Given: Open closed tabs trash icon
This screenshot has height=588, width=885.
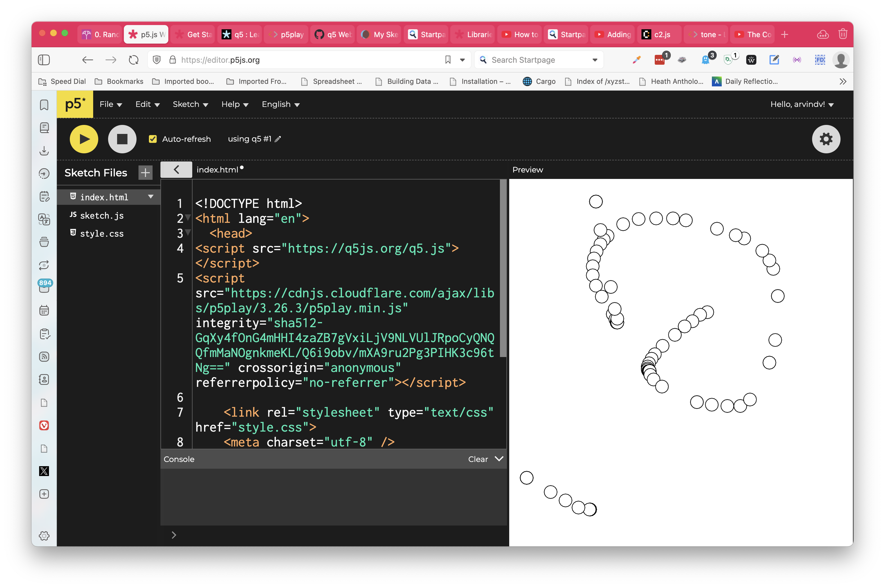Looking at the screenshot, I should pyautogui.click(x=842, y=34).
